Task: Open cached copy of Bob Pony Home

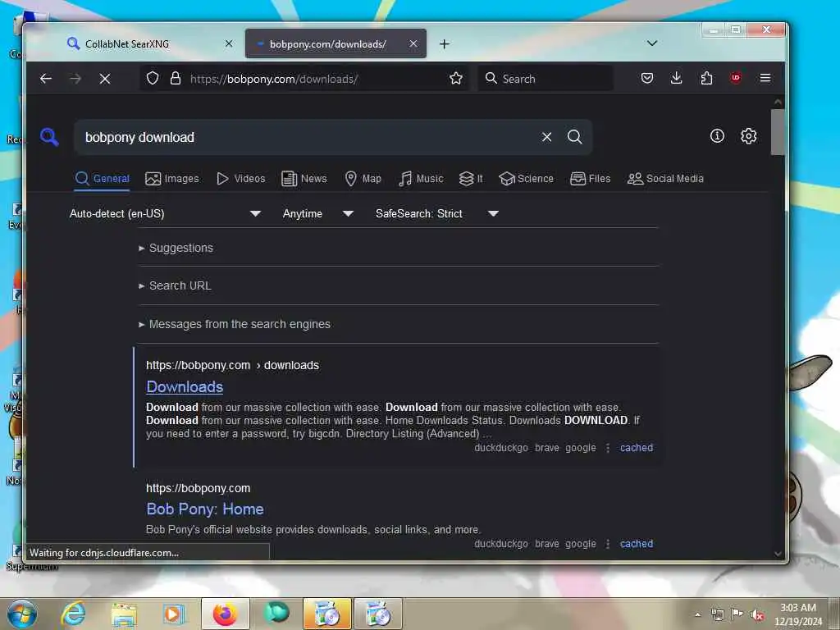Action: click(637, 543)
